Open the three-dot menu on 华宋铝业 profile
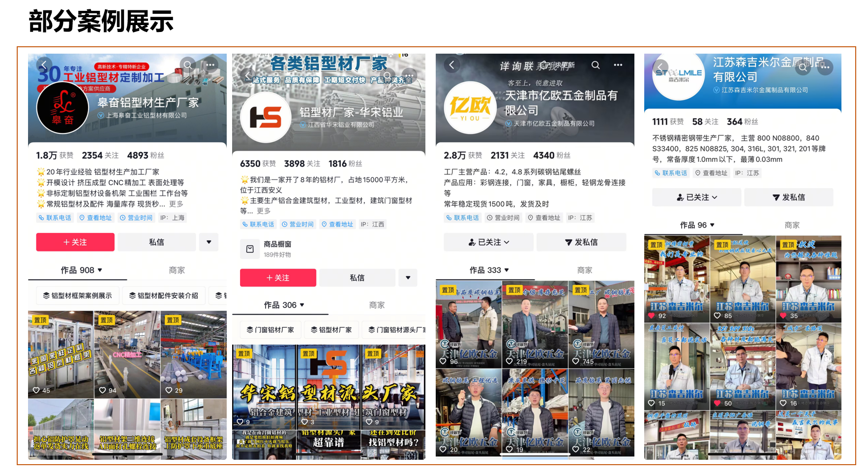This screenshot has height=475, width=868. 409,75
